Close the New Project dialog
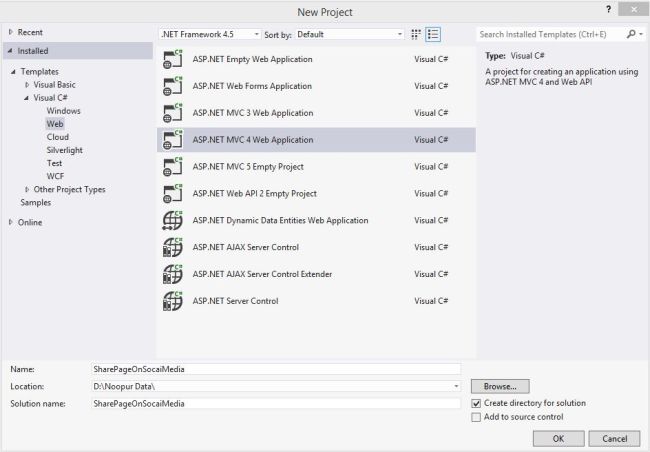This screenshot has height=452, width=650. click(633, 9)
